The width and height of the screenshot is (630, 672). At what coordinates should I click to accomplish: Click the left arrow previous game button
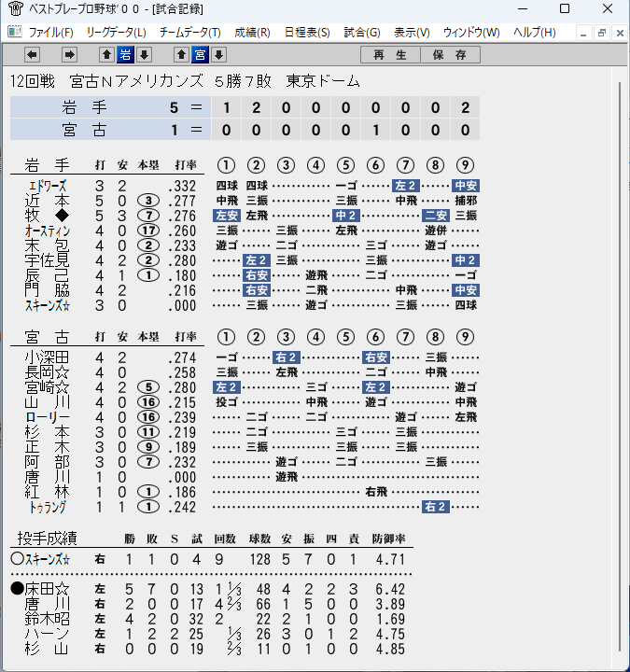(x=32, y=55)
